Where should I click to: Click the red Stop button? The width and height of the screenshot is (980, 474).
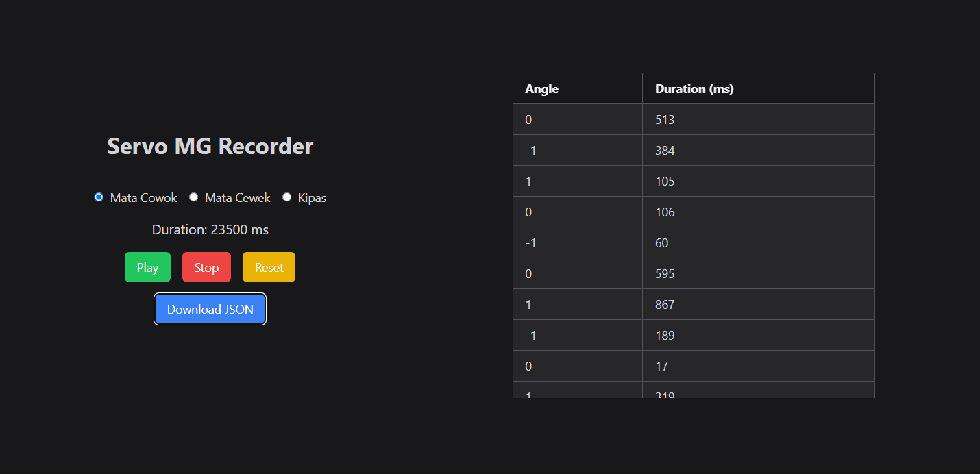coord(206,267)
